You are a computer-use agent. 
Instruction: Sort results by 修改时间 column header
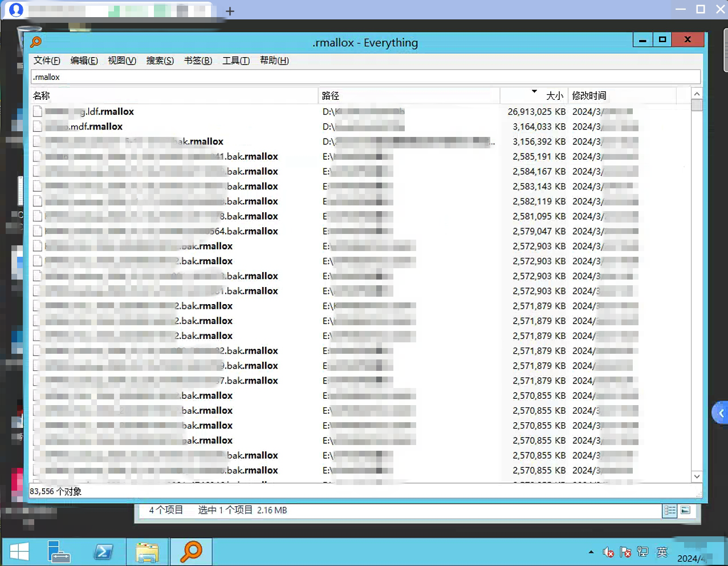(622, 96)
